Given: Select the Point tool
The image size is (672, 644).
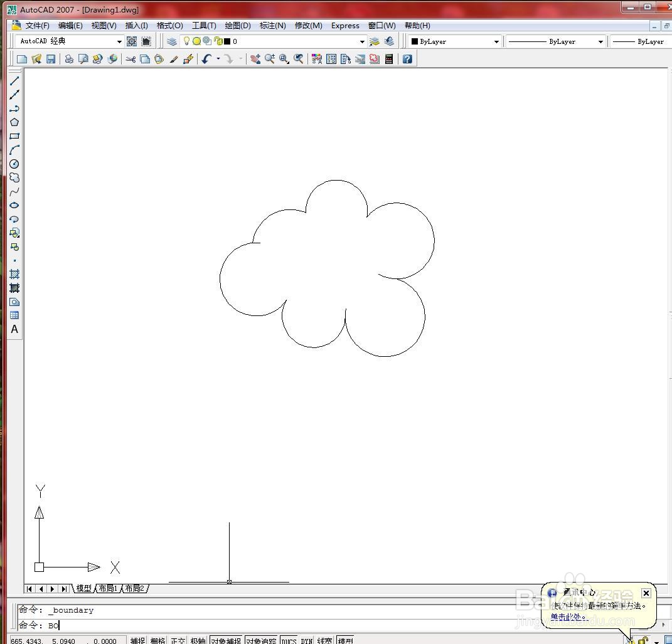Looking at the screenshot, I should [x=14, y=260].
